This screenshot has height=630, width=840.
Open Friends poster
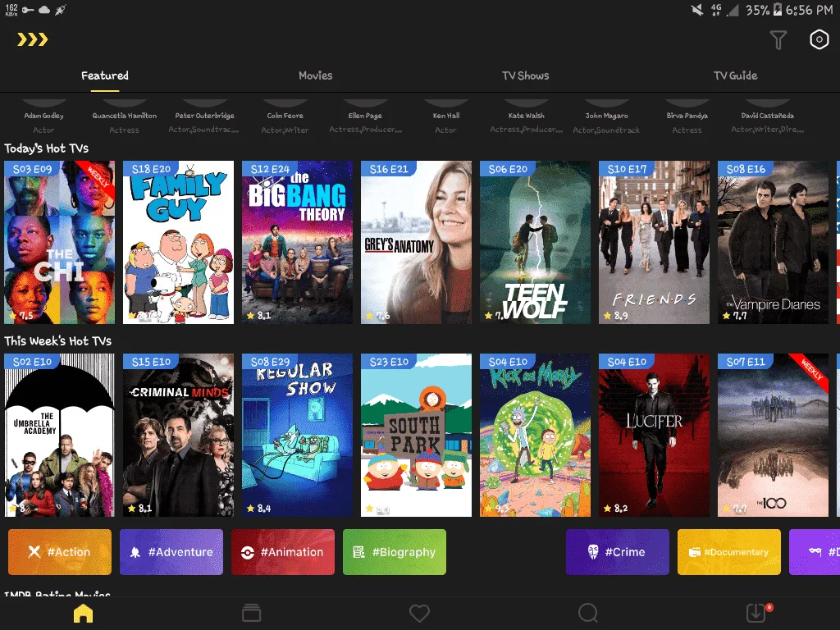[654, 242]
